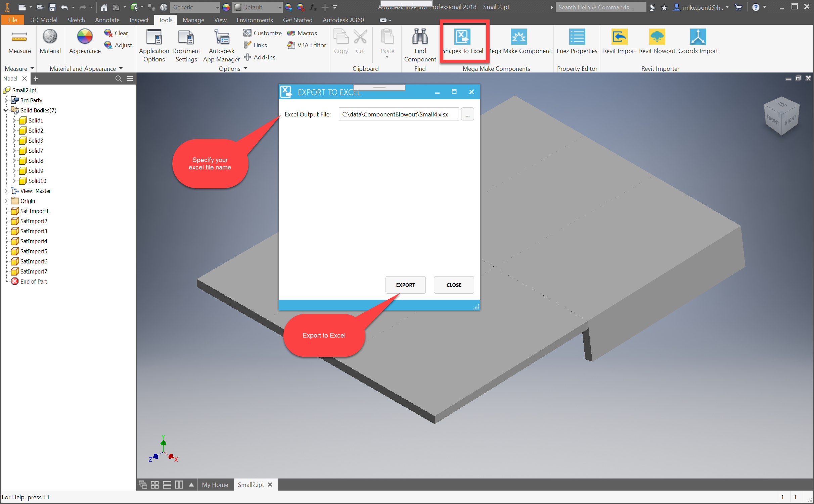The image size is (814, 504).
Task: Open Application Options
Action: pyautogui.click(x=154, y=37)
